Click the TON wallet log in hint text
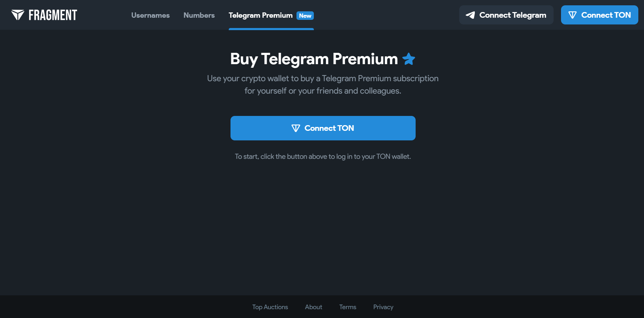The height and width of the screenshot is (318, 644). pyautogui.click(x=323, y=156)
